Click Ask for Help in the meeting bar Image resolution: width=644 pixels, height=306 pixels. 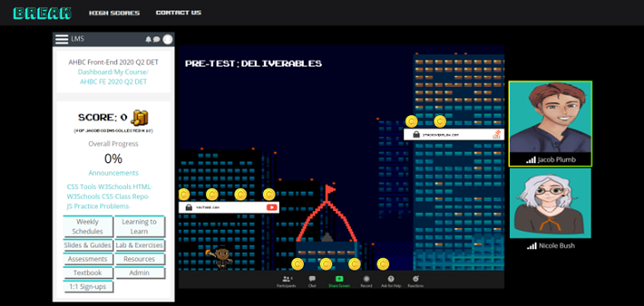391,282
